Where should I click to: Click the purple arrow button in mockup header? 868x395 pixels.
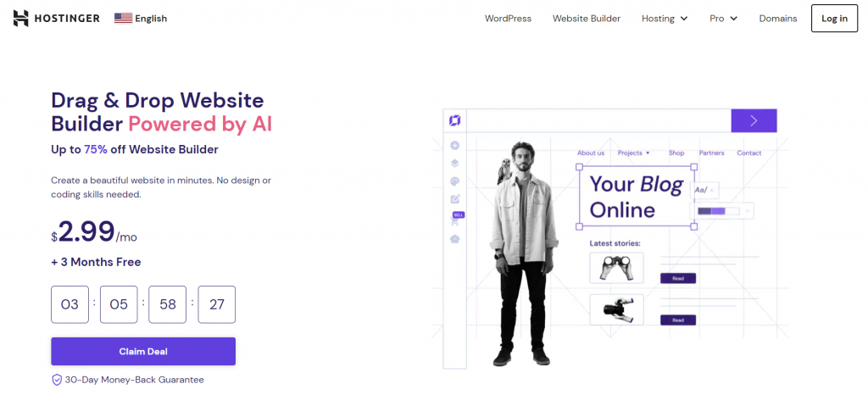pos(754,120)
